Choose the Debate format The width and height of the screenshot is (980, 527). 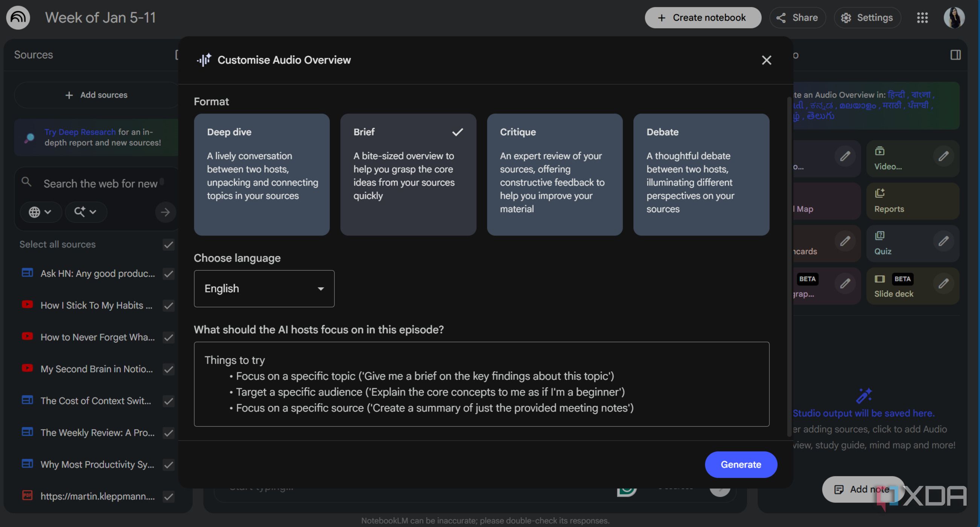click(701, 174)
